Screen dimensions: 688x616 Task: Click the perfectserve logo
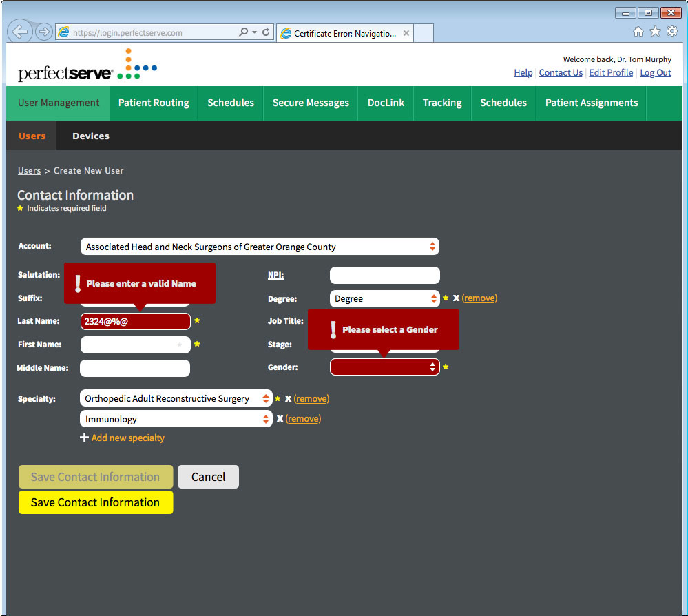87,65
